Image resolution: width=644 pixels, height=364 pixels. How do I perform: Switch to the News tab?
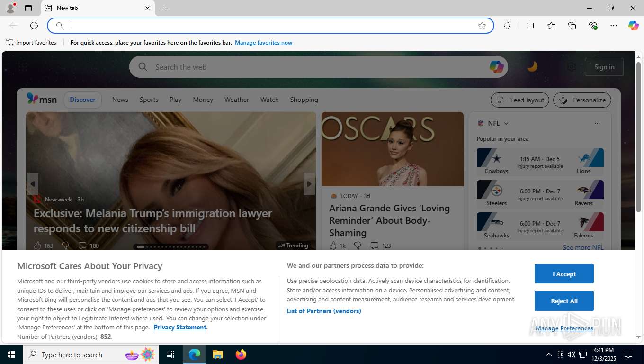pos(120,100)
